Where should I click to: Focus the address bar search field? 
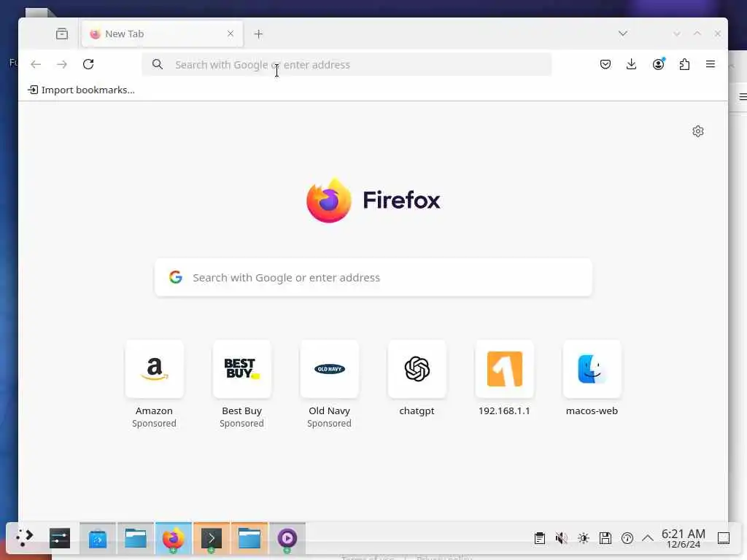(347, 65)
